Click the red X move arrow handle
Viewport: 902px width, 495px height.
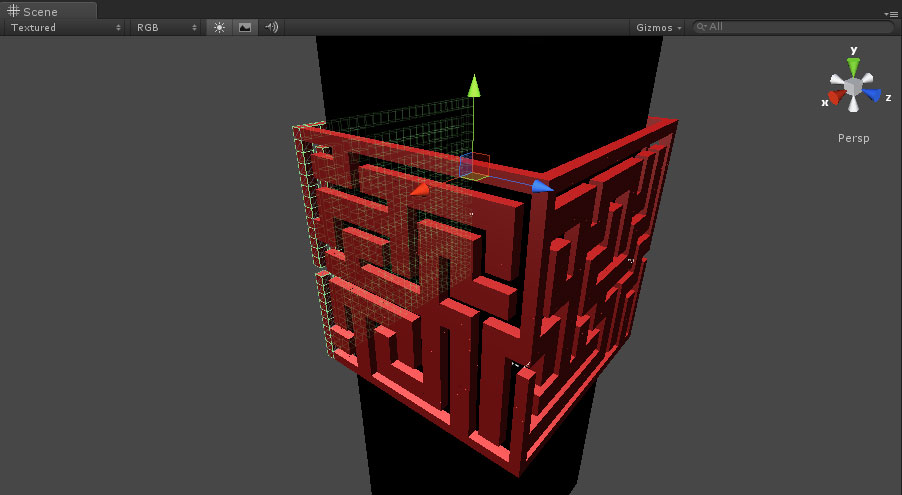422,188
